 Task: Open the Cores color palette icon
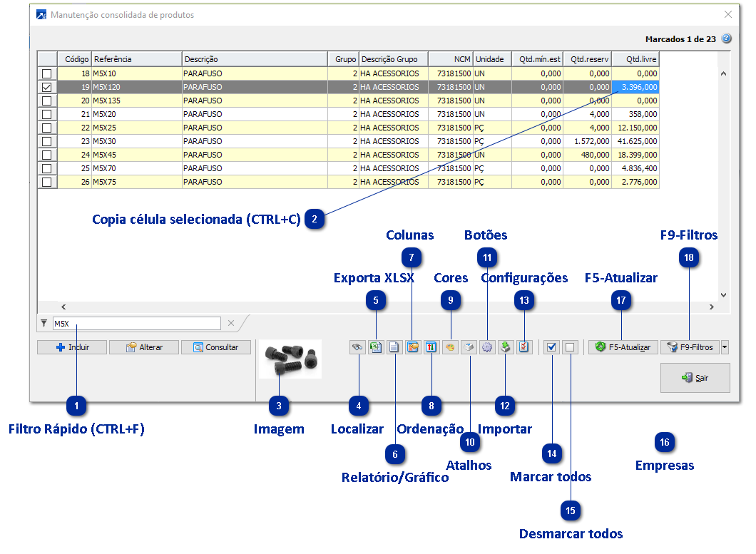pyautogui.click(x=450, y=347)
